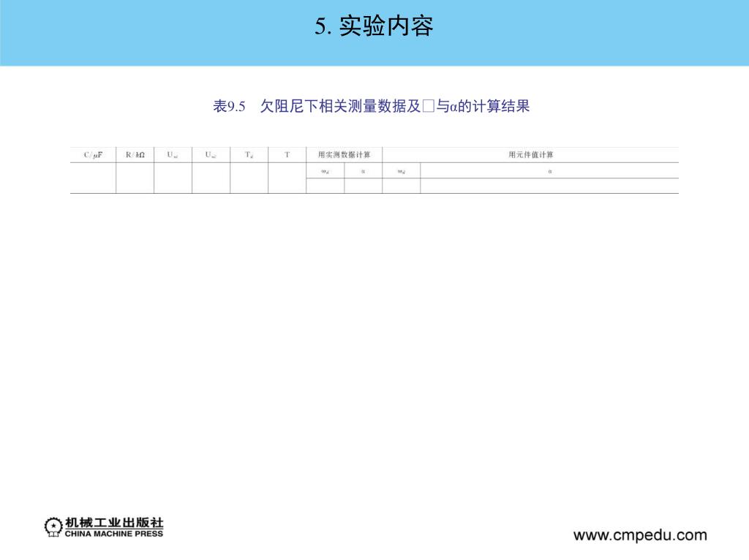
Task: Open the www.cmpedu.com link
Action: (640, 535)
